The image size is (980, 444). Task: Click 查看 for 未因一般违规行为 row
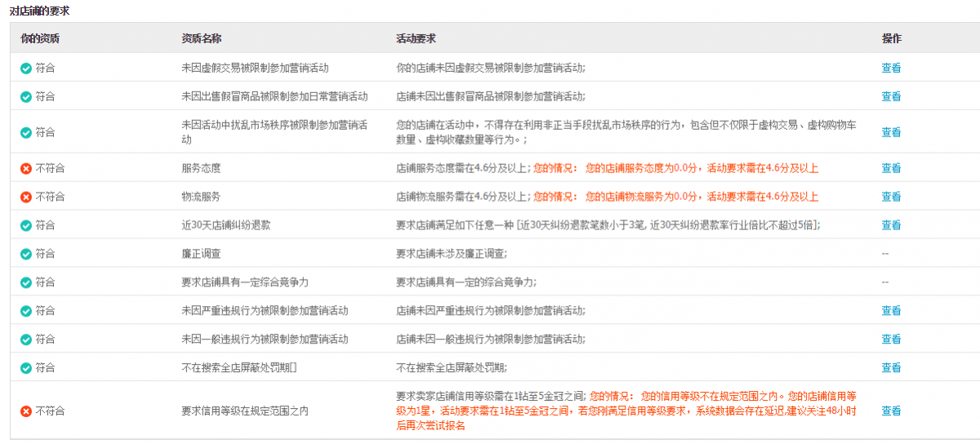tap(891, 340)
